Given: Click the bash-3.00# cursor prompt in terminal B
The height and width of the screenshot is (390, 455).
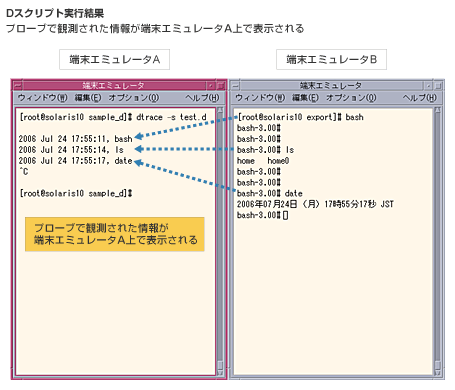Looking at the screenshot, I should coord(262,215).
